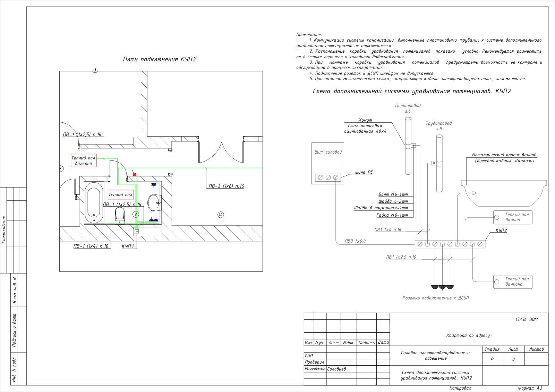Click the red dot symbol above the bathroom
Screen dimensions: 555x392
coord(134,175)
